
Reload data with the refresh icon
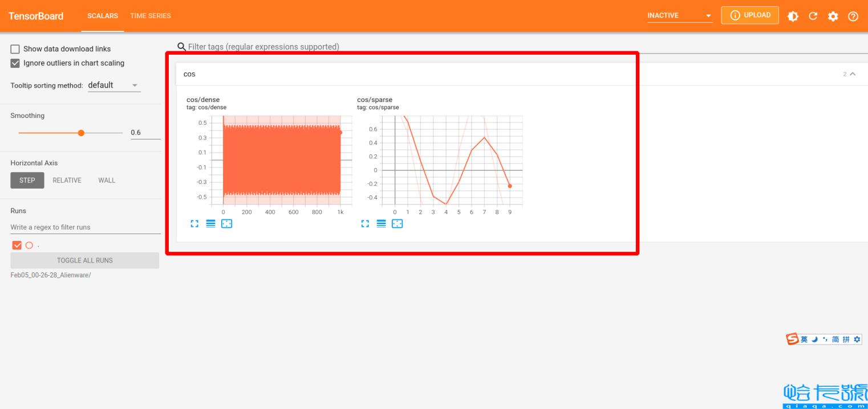(813, 16)
